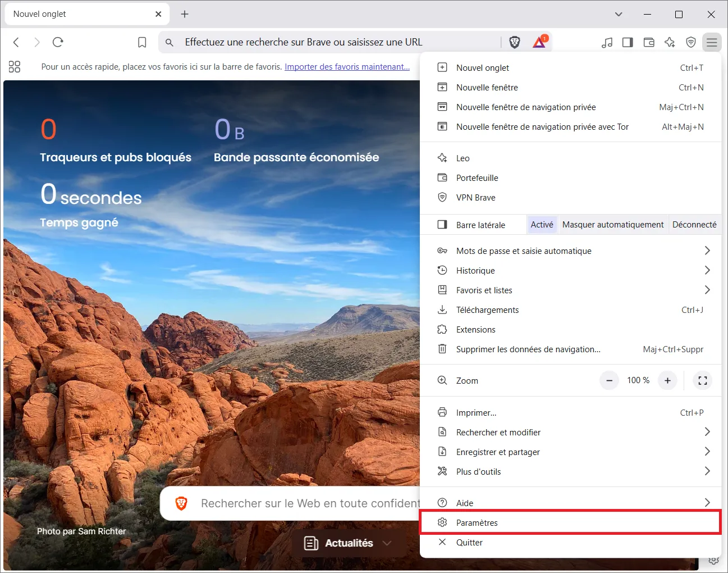Click the VPN shield toolbar icon

point(691,42)
